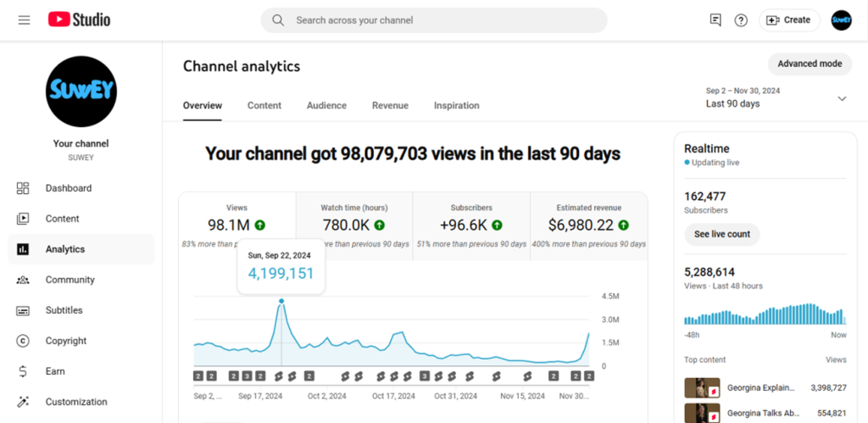Click the See live count button
This screenshot has height=423, width=868.
click(722, 234)
